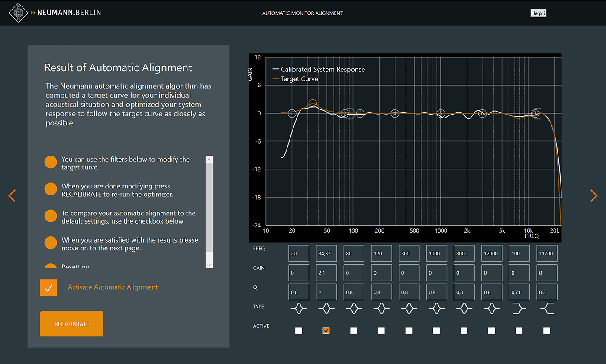Select filter node 5 on the graph
Screen dimensions: 606x364
click(441, 113)
